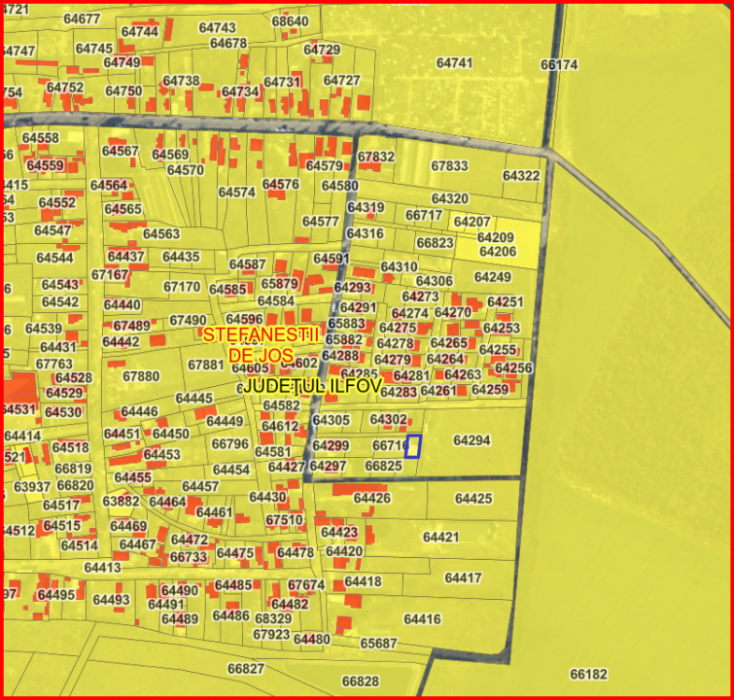Click on parcel 64322
Viewport: 734px width, 700px height.
point(521,176)
